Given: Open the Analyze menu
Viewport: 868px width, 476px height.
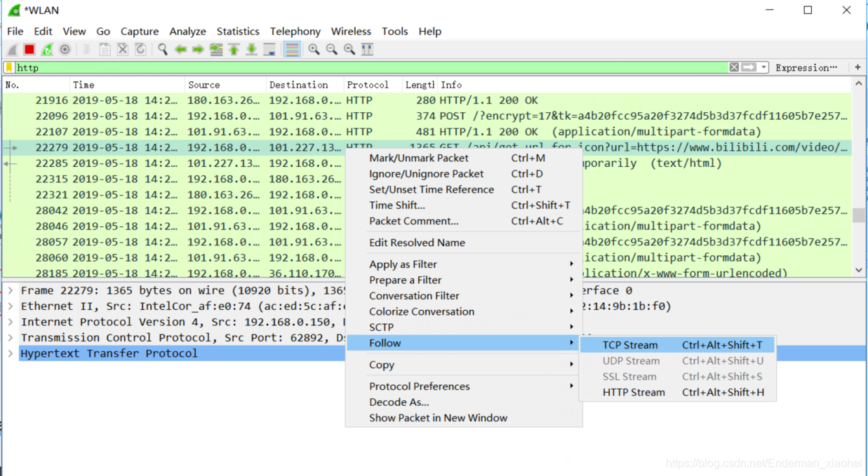Looking at the screenshot, I should pyautogui.click(x=187, y=32).
